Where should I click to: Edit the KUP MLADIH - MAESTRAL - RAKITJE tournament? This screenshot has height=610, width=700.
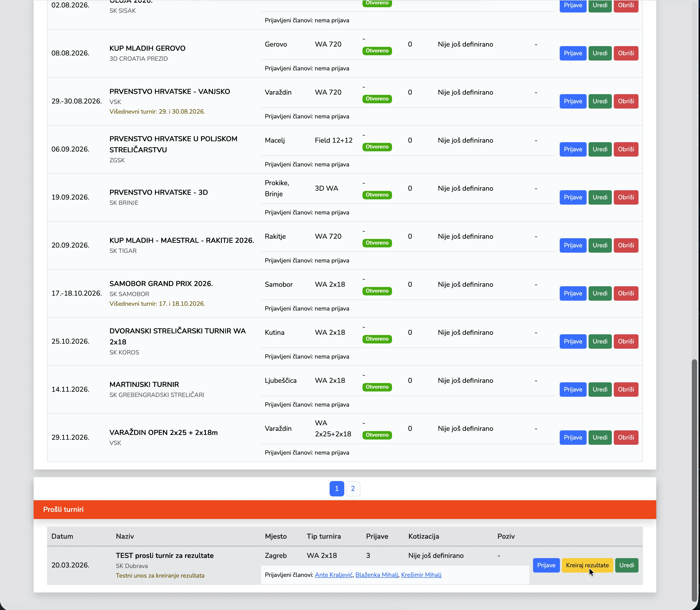click(x=600, y=245)
